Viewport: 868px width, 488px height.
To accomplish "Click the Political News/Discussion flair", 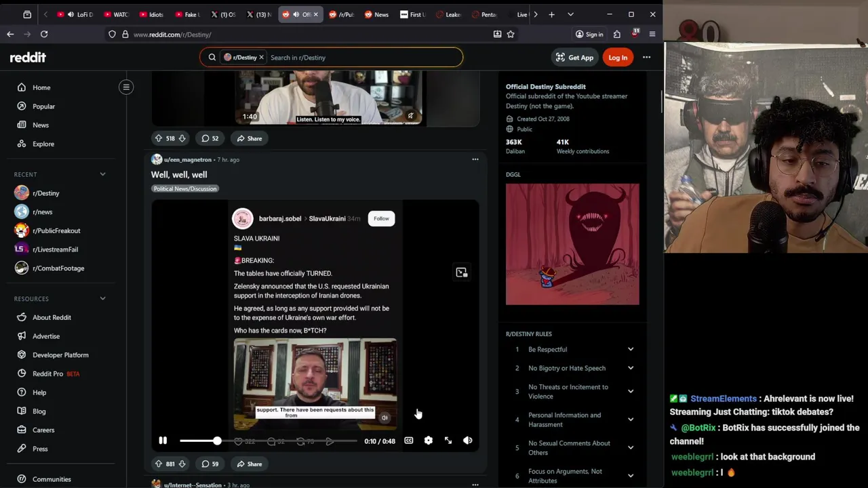I will 185,188.
